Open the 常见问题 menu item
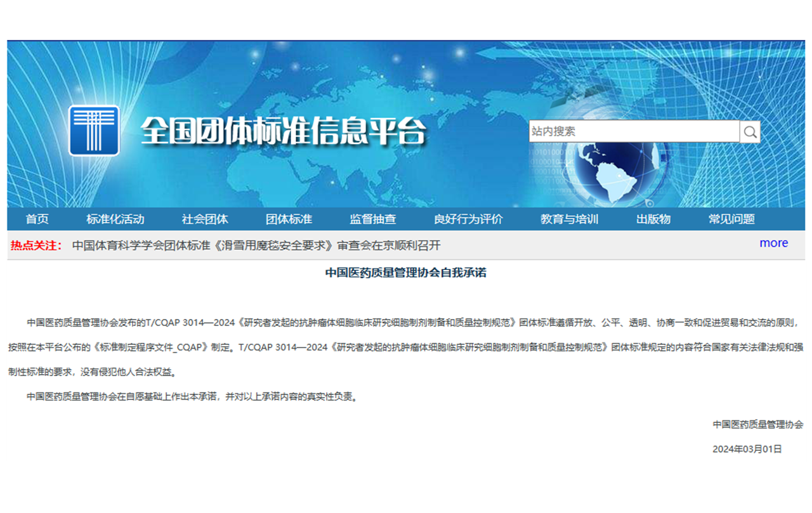812x513 pixels. click(x=731, y=219)
